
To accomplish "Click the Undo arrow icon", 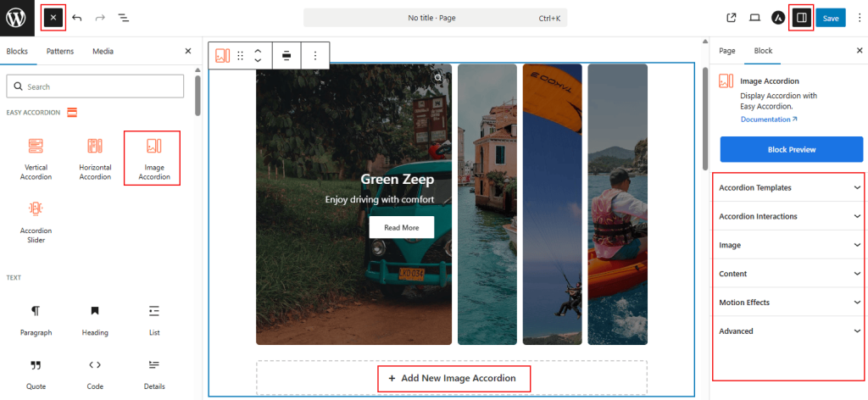I will tap(77, 18).
